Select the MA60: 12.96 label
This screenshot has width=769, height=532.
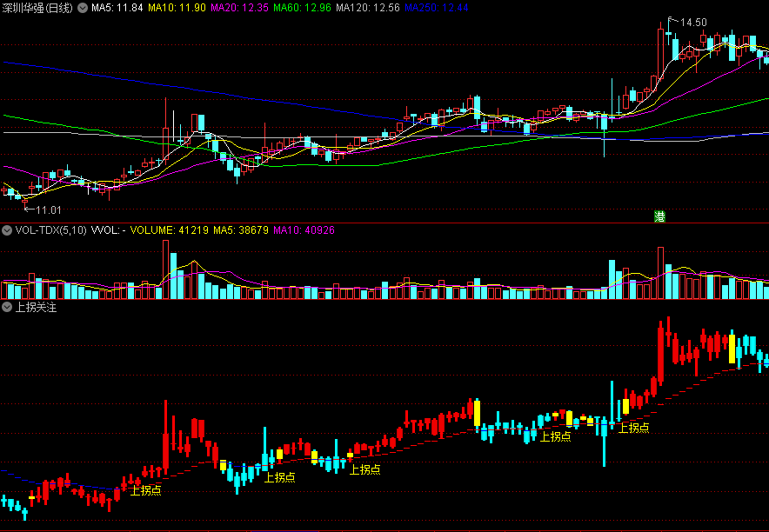(x=302, y=8)
